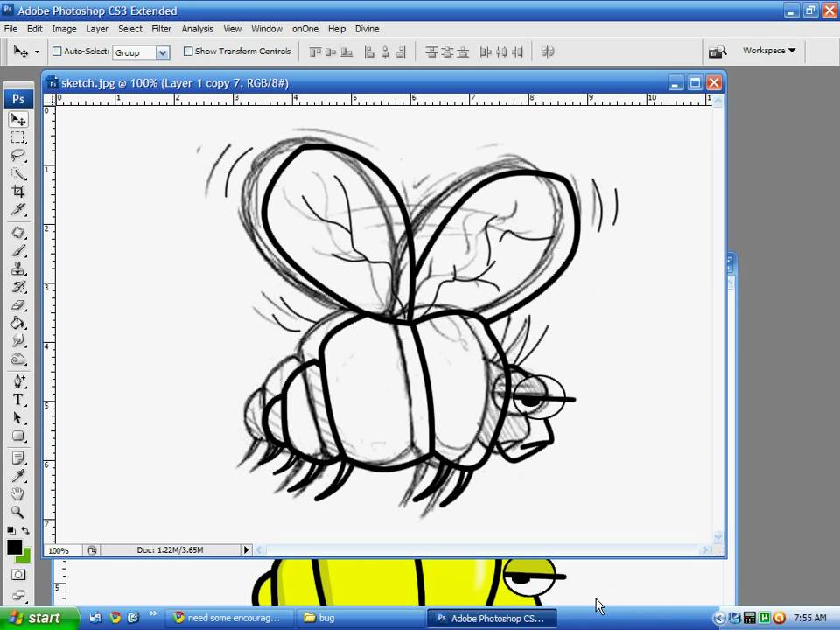
Task: Select the Lasso tool
Action: [18, 156]
